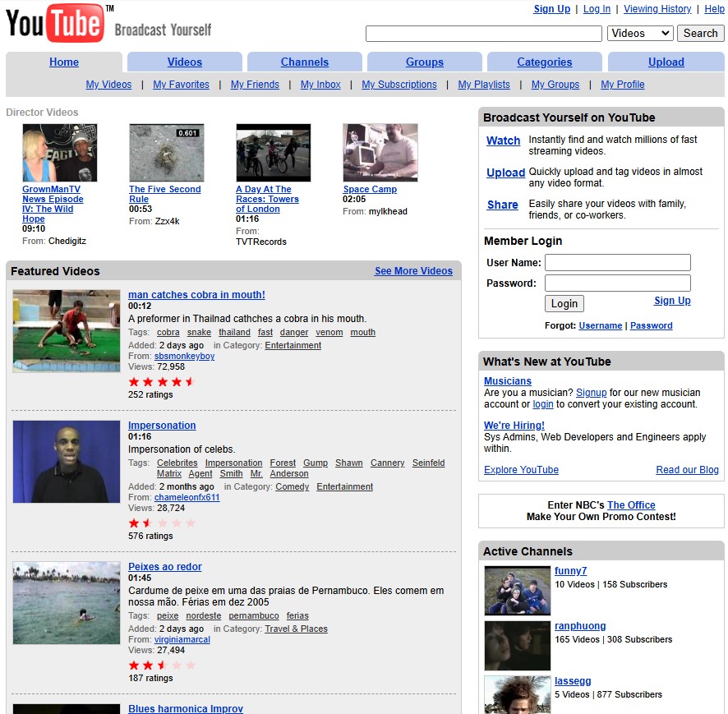Image resolution: width=728 pixels, height=714 pixels.
Task: Click star rating of Impersonation video
Action: [161, 523]
